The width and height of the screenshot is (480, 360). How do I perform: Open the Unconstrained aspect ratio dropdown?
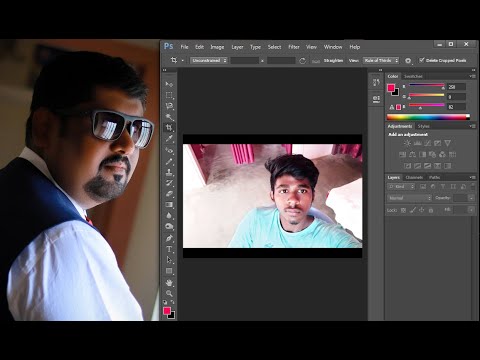[209, 60]
